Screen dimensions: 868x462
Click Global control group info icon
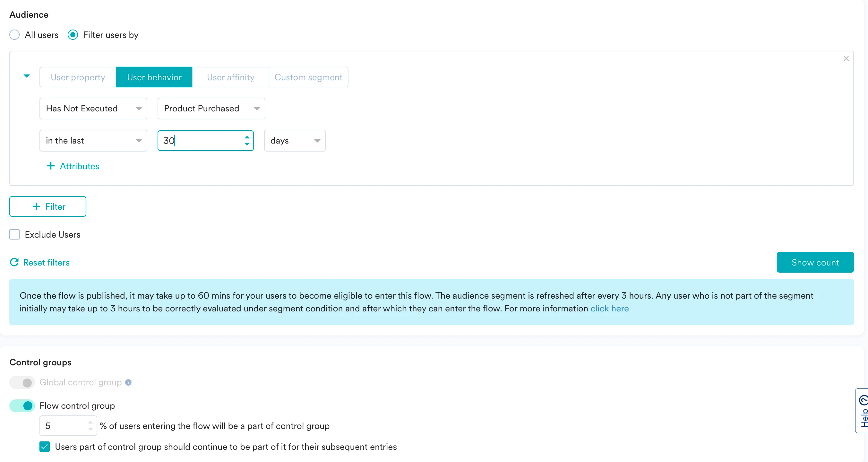128,382
